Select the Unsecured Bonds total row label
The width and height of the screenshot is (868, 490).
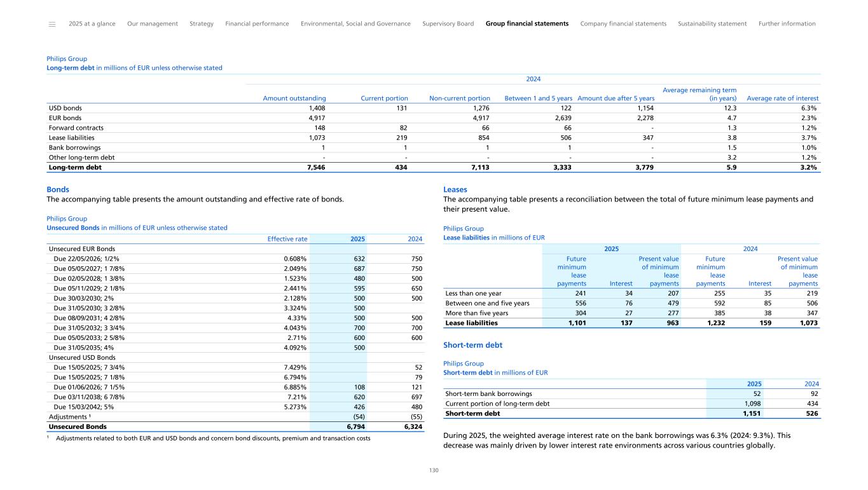pyautogui.click(x=78, y=426)
